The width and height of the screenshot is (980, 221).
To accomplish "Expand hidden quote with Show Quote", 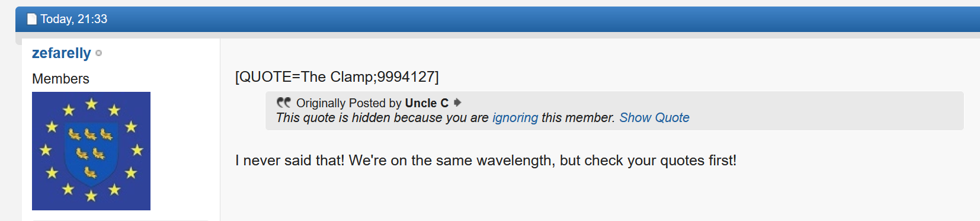I will point(654,117).
